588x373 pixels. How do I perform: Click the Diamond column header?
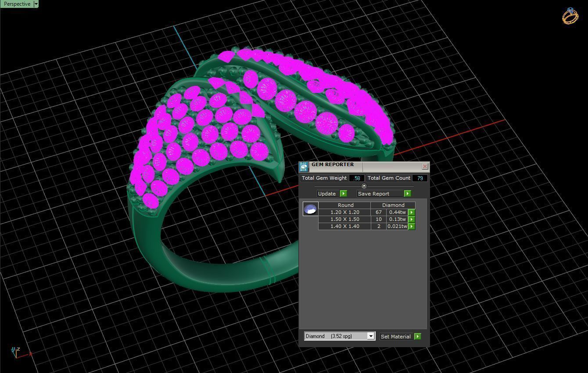pyautogui.click(x=393, y=205)
